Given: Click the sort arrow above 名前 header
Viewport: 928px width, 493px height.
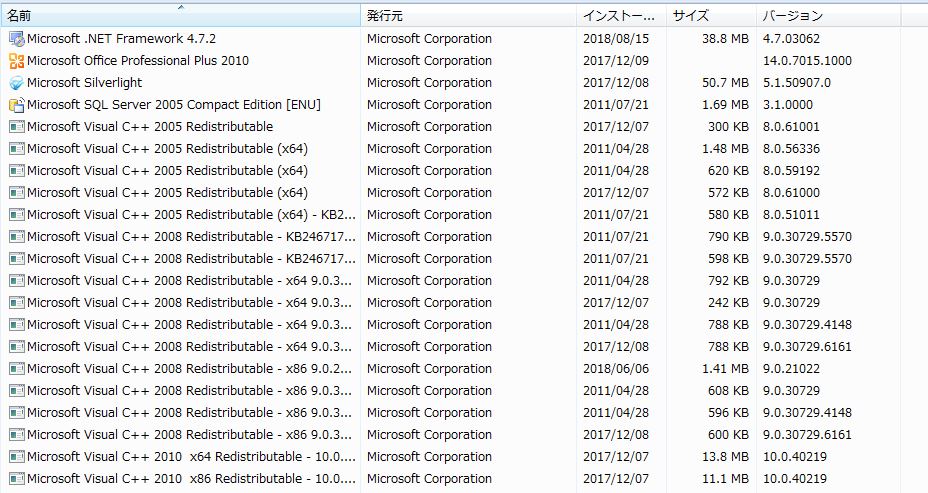Looking at the screenshot, I should (181, 7).
